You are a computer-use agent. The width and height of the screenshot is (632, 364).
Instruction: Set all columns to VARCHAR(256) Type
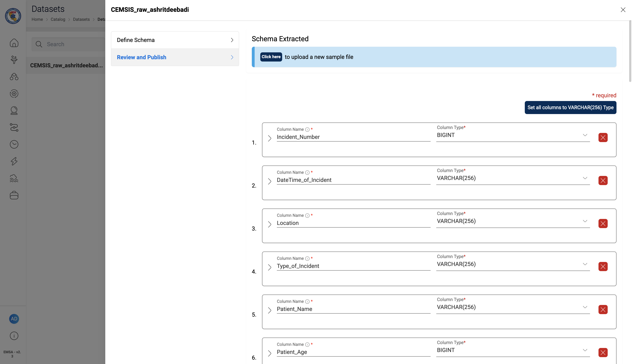570,108
